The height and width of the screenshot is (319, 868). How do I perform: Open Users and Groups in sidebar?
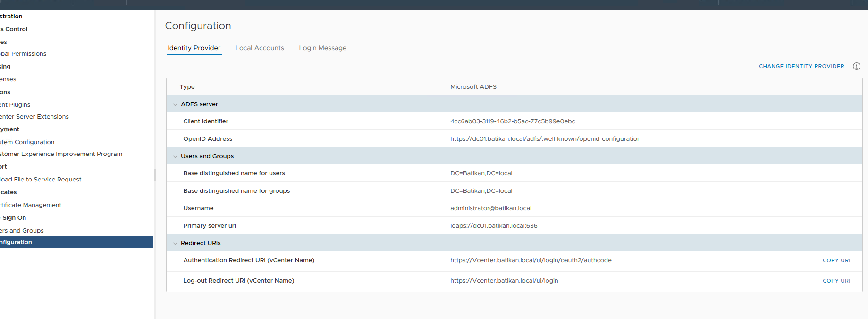coord(22,230)
